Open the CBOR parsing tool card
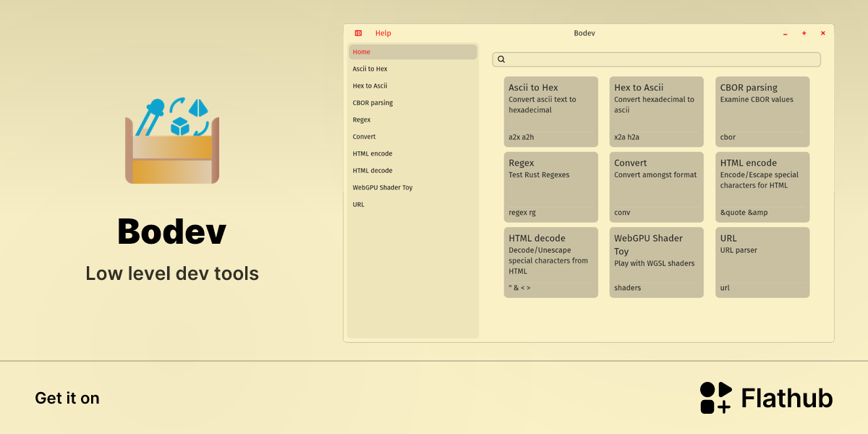This screenshot has width=868, height=434. (762, 111)
